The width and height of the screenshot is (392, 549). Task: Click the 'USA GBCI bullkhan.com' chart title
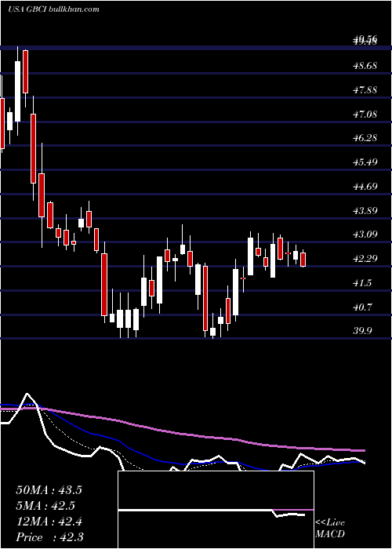click(x=53, y=9)
